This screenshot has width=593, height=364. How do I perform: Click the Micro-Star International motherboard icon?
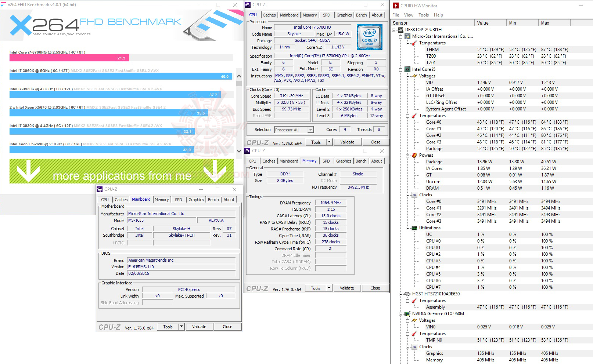[x=407, y=36]
